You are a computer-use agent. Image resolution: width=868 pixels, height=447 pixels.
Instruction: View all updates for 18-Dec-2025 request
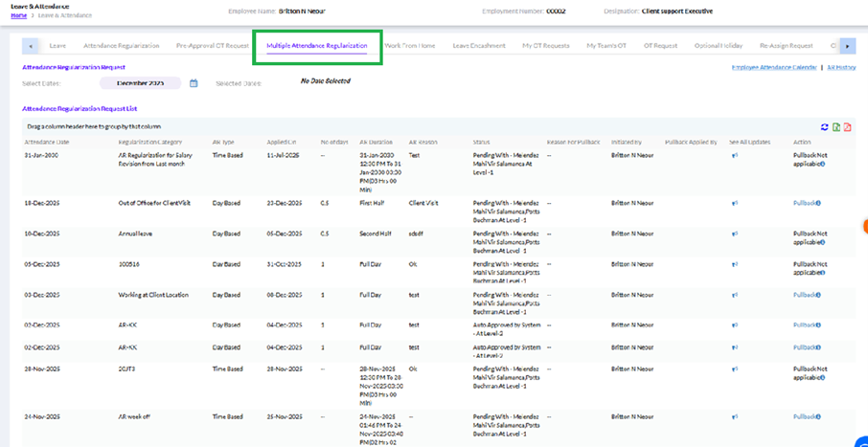pos(735,203)
